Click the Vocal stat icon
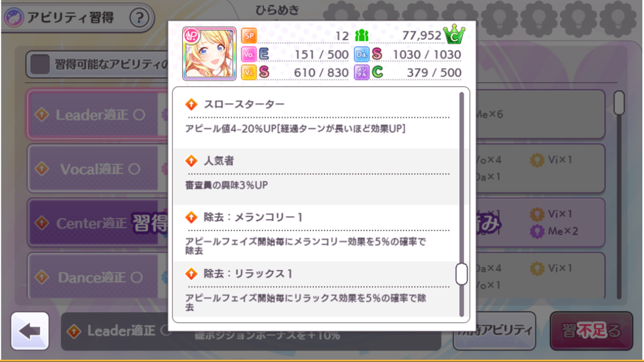The image size is (644, 362). 249,54
